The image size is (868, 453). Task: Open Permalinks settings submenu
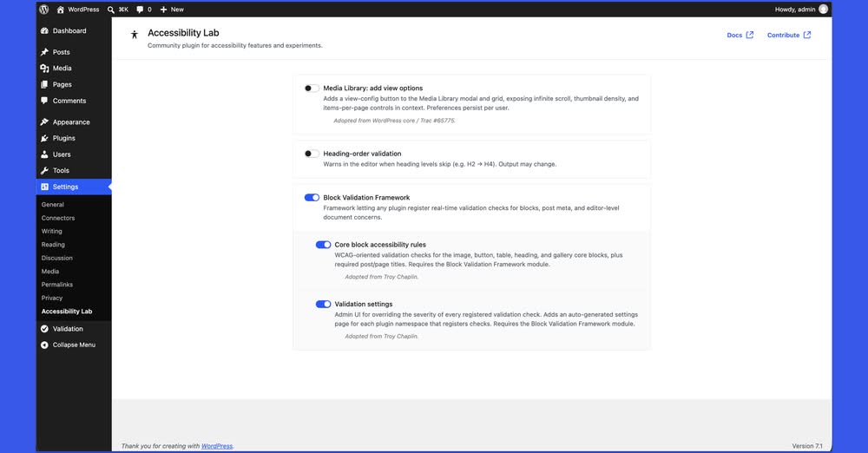click(57, 285)
